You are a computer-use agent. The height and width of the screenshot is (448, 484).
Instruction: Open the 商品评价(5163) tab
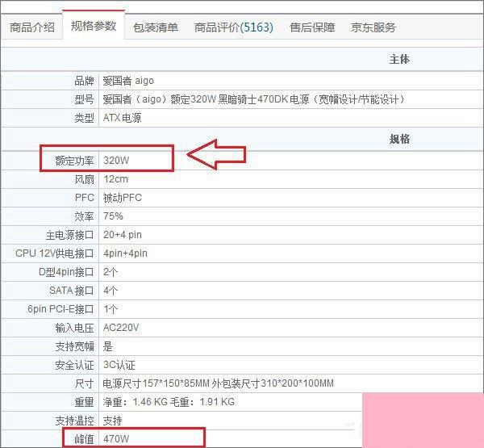coord(234,27)
